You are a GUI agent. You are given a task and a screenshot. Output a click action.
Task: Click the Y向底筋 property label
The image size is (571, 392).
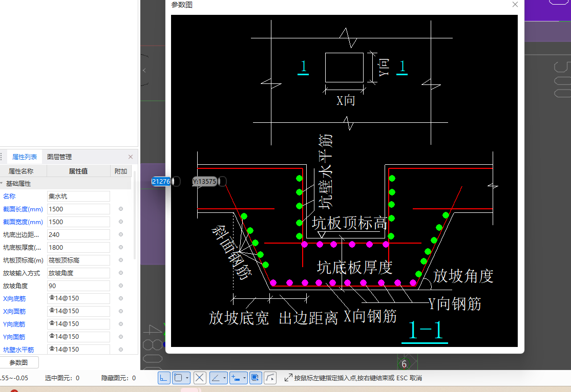click(14, 324)
